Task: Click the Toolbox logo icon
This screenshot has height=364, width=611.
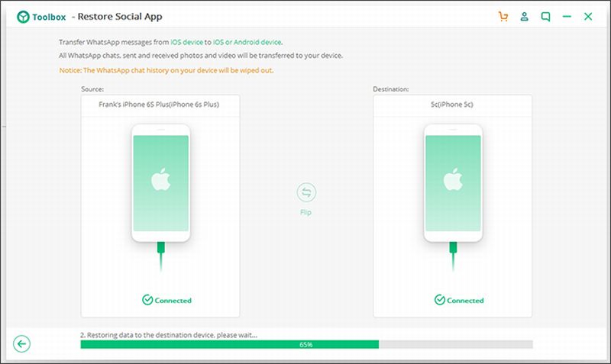Action: [17, 16]
